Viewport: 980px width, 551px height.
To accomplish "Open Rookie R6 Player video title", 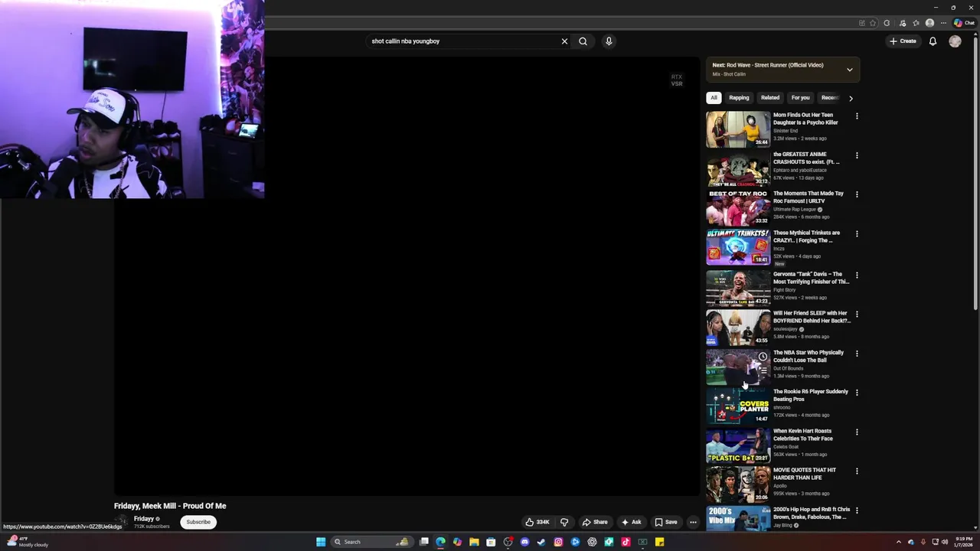I will click(x=811, y=395).
